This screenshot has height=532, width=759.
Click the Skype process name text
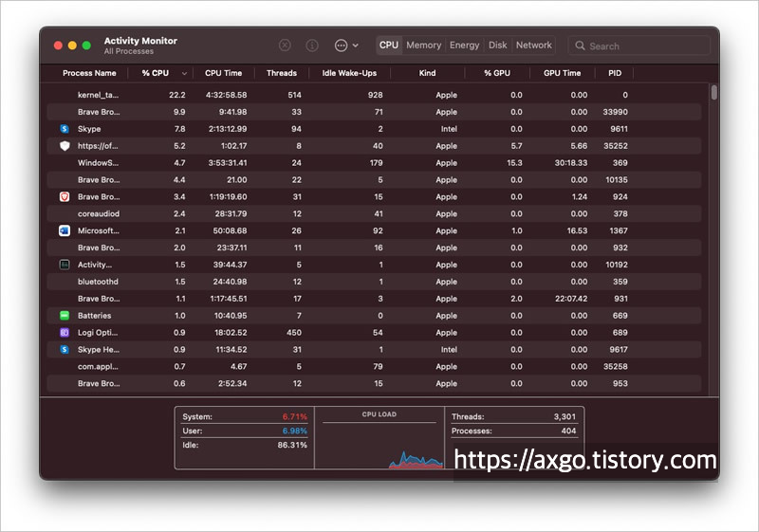(89, 129)
